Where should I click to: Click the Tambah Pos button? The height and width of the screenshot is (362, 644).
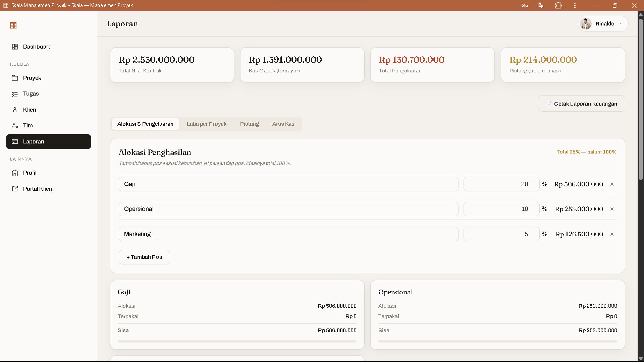point(144,257)
